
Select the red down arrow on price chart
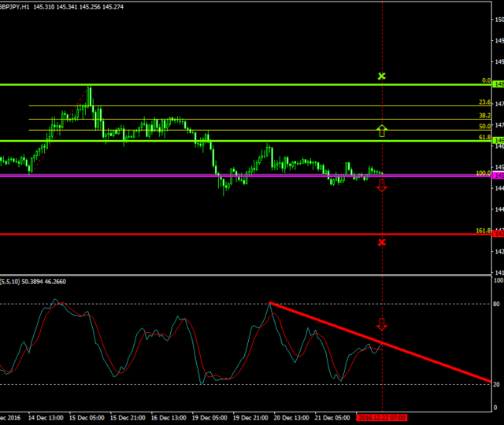click(x=382, y=186)
